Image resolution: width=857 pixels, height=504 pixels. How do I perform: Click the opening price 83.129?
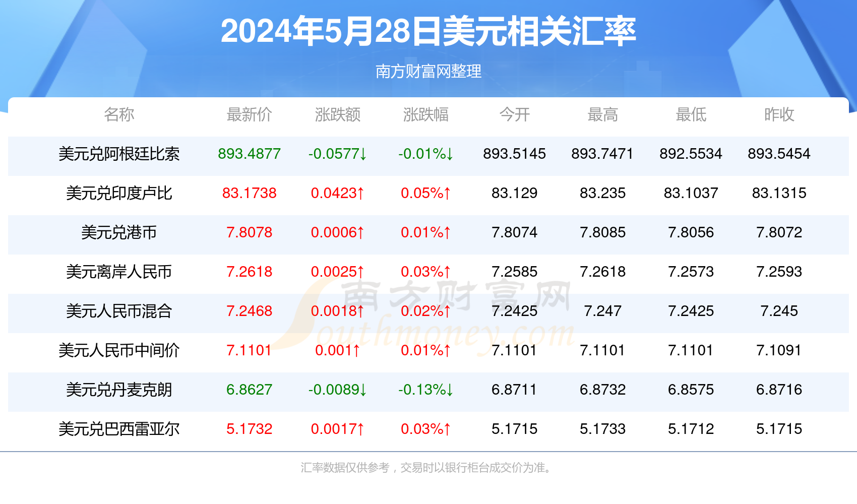(x=514, y=193)
